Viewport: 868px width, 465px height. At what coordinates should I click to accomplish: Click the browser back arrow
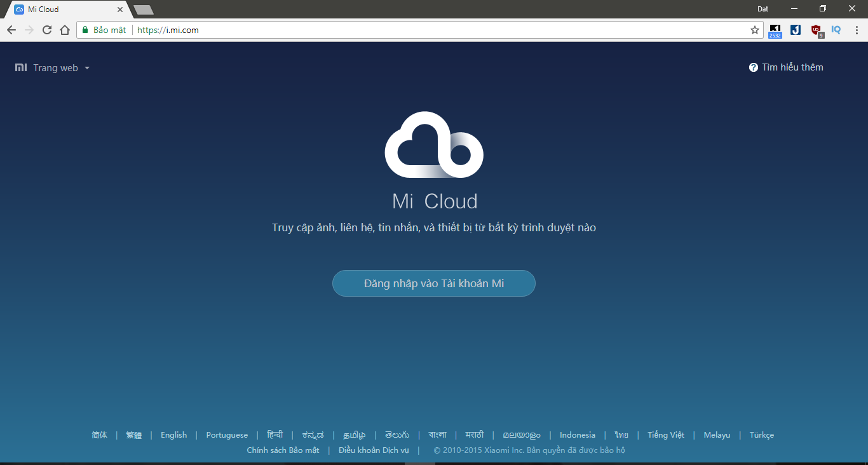pyautogui.click(x=11, y=30)
